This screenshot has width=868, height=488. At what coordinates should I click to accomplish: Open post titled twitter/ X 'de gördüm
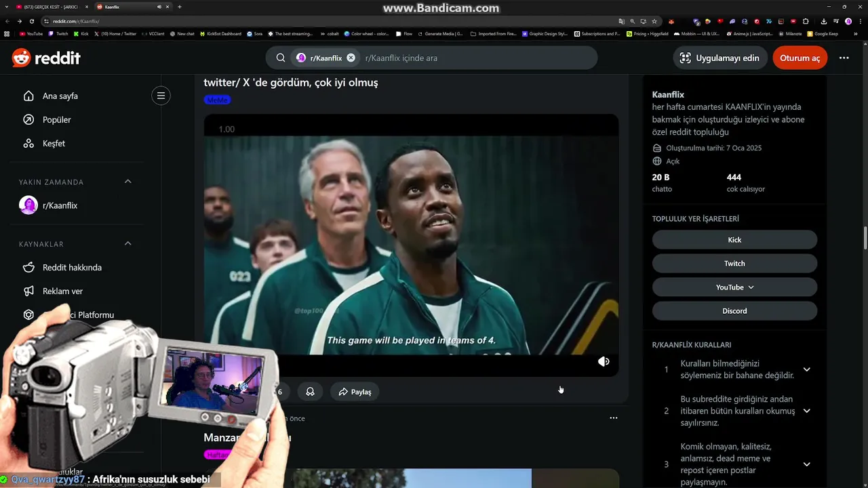coord(291,82)
